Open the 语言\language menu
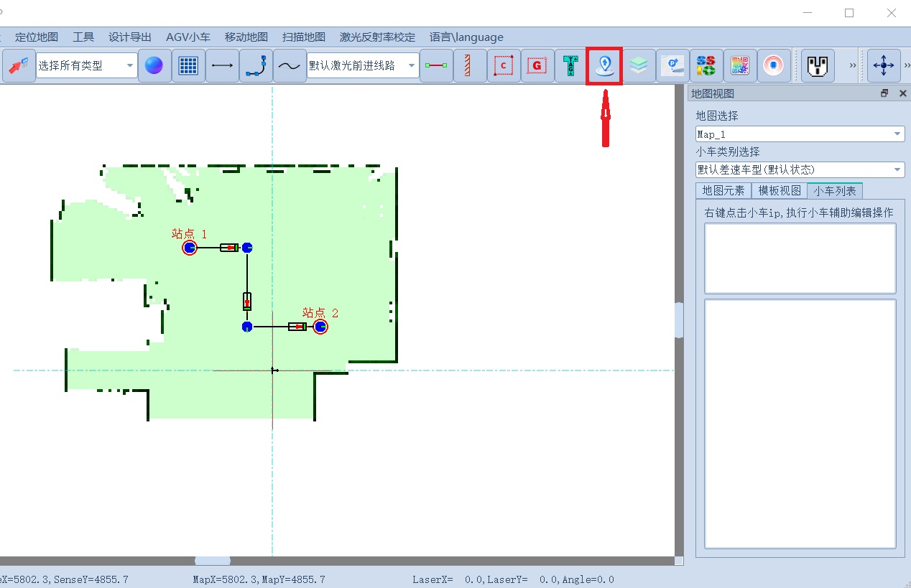911x588 pixels. 466,37
